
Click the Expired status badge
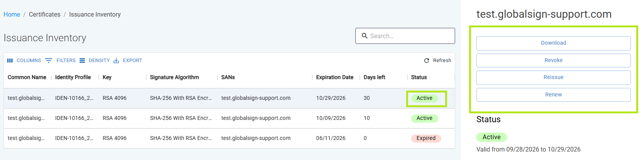(426, 138)
